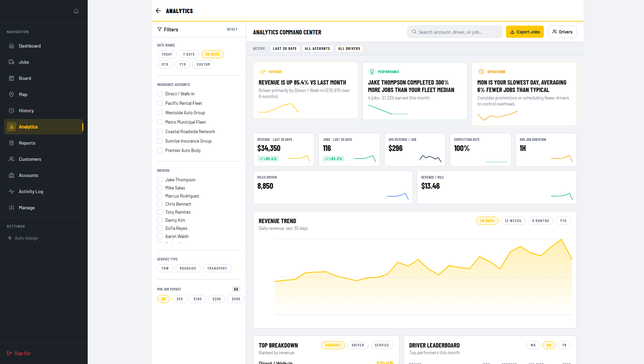Pick the YTD date range filter
Image resolution: width=644 pixels, height=364 pixels.
[x=183, y=64]
